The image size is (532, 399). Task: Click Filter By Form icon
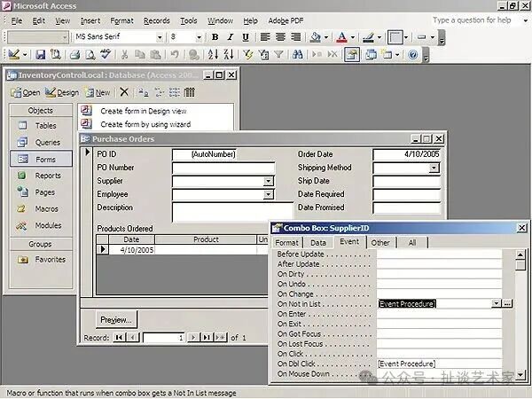click(x=263, y=55)
